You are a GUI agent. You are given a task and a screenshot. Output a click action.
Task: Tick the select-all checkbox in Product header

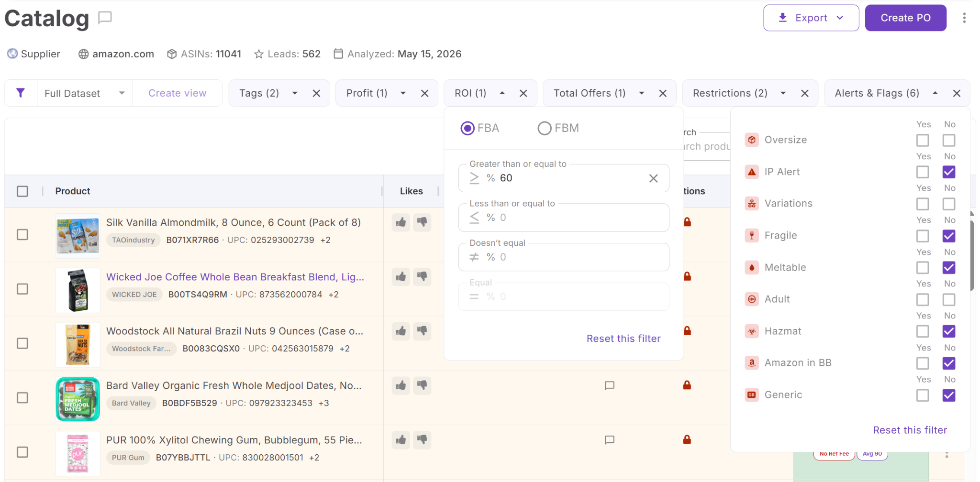[x=22, y=191]
